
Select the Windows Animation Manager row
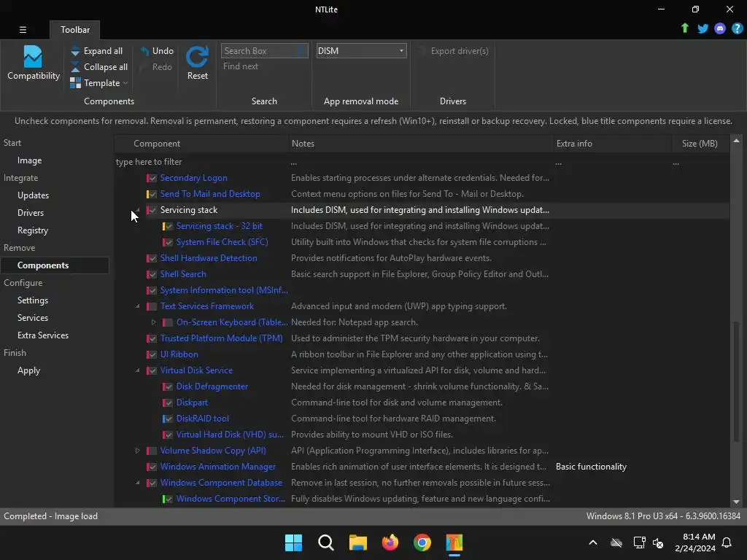point(422,467)
